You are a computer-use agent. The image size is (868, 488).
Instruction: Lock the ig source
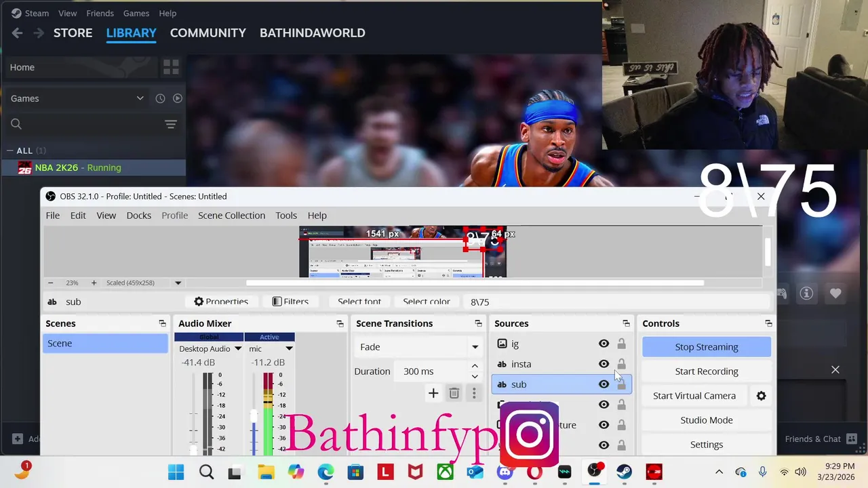coord(621,344)
